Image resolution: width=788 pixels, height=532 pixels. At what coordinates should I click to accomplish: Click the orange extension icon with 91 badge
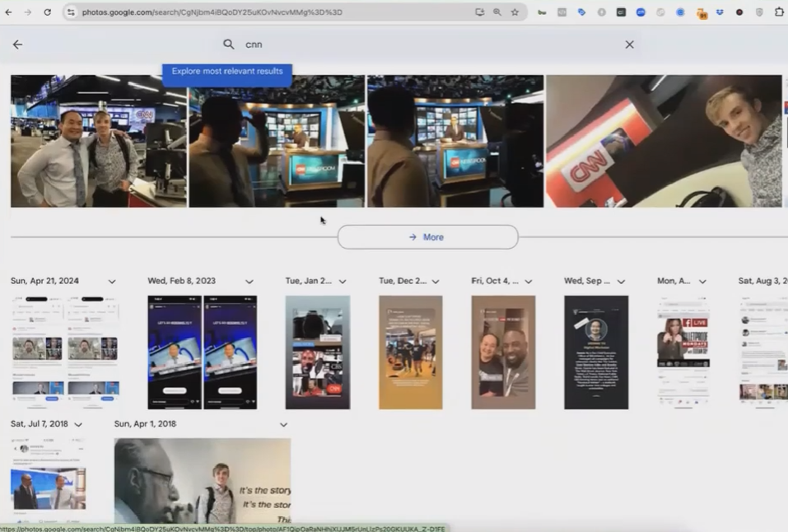[702, 13]
